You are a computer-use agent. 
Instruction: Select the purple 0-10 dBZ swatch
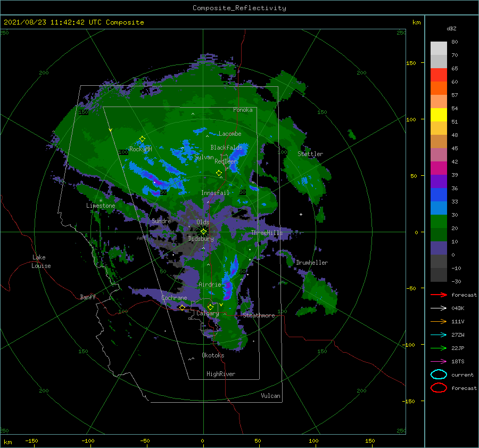tap(439, 248)
